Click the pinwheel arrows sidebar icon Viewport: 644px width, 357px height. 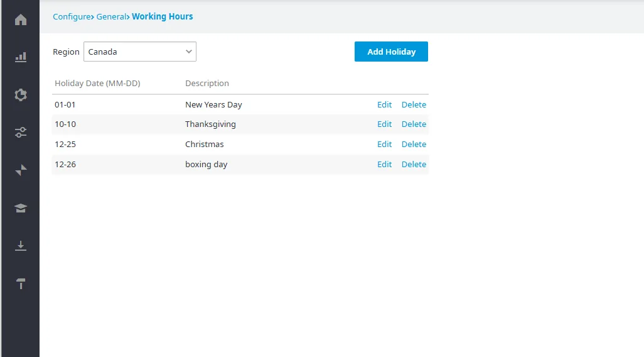(x=21, y=170)
